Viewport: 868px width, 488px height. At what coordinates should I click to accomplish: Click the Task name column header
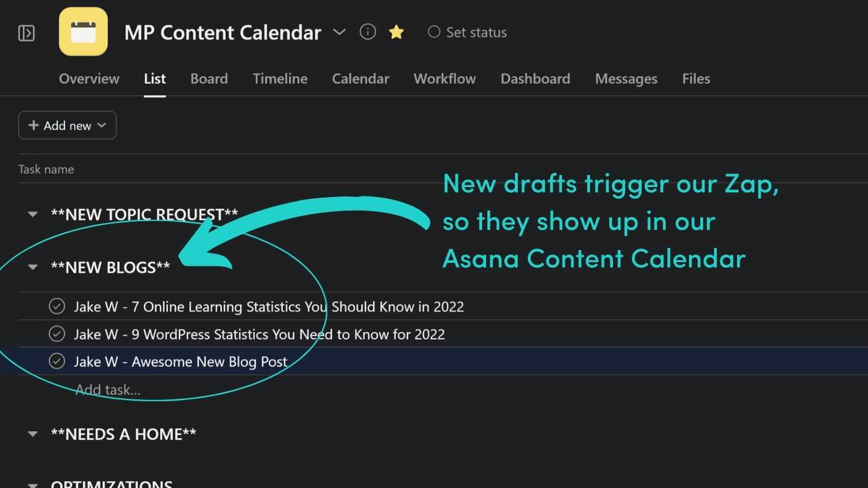point(46,170)
